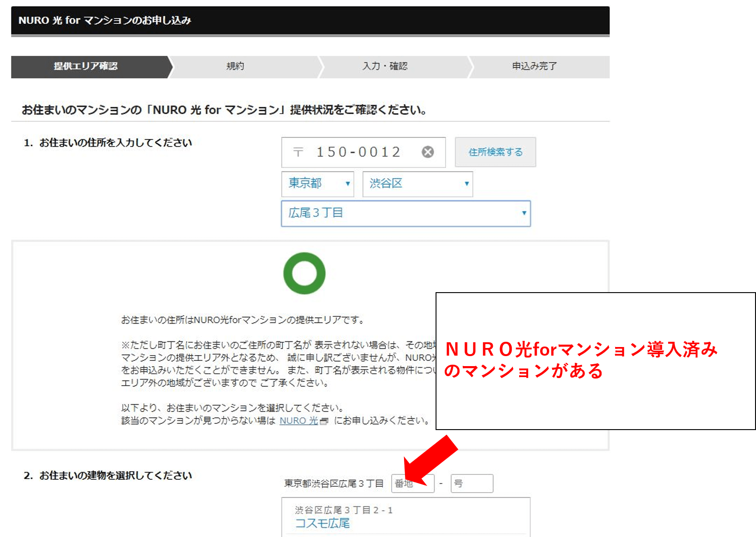Click the postal code field showing 150-0012
Image resolution: width=756 pixels, height=537 pixels.
tap(363, 152)
